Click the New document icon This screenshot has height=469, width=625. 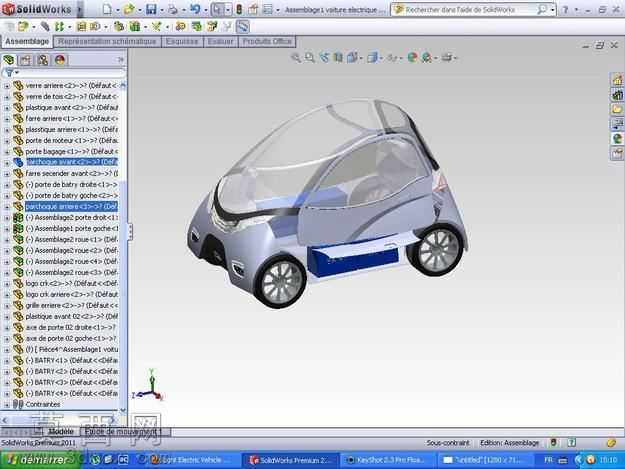pos(107,9)
